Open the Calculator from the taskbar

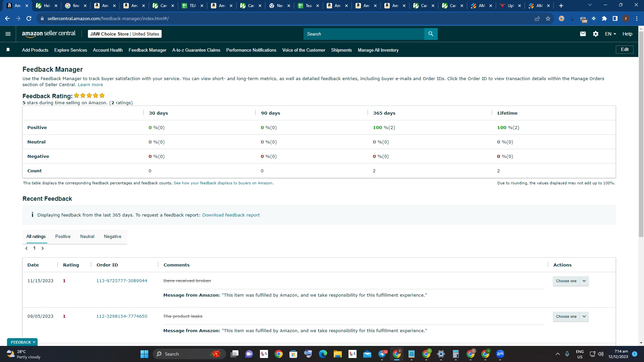click(455, 354)
